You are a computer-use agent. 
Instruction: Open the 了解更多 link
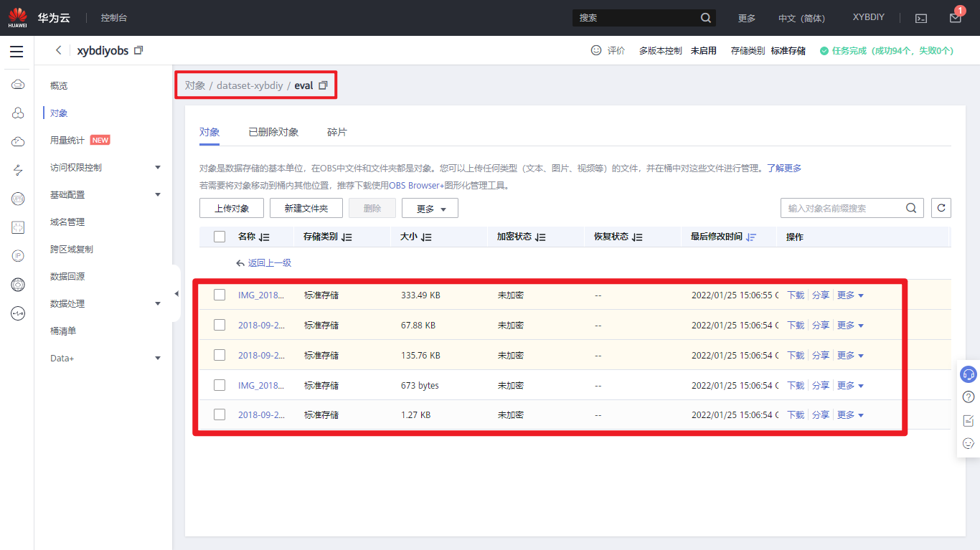(x=783, y=168)
